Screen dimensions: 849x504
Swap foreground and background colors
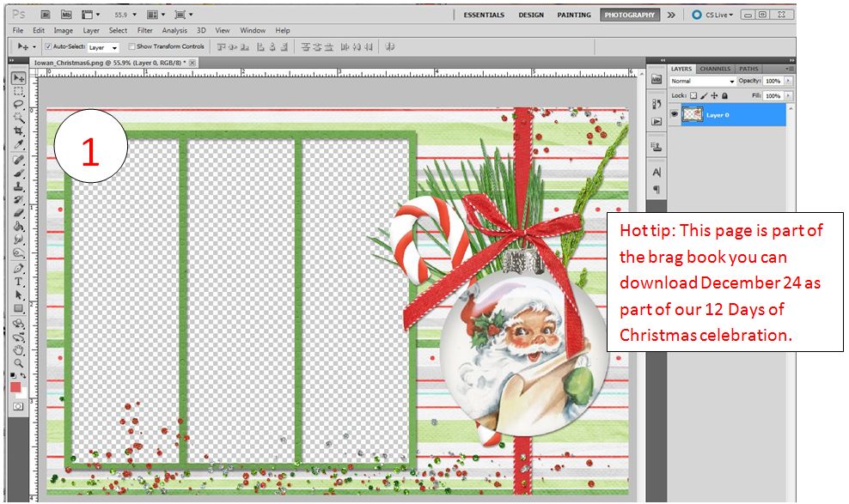pos(23,374)
